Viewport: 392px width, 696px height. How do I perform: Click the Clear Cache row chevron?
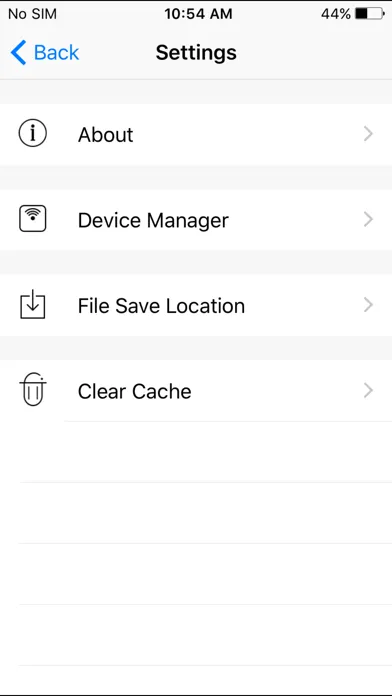pos(368,391)
